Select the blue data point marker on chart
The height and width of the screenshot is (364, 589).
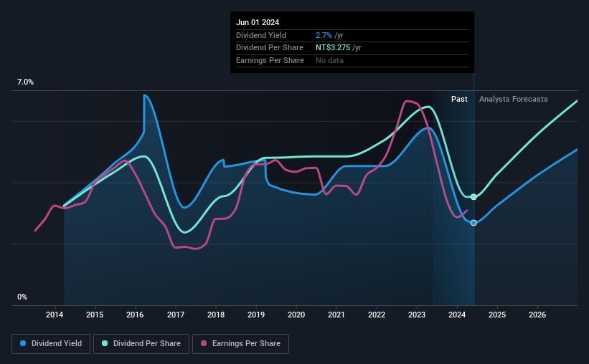(473, 223)
